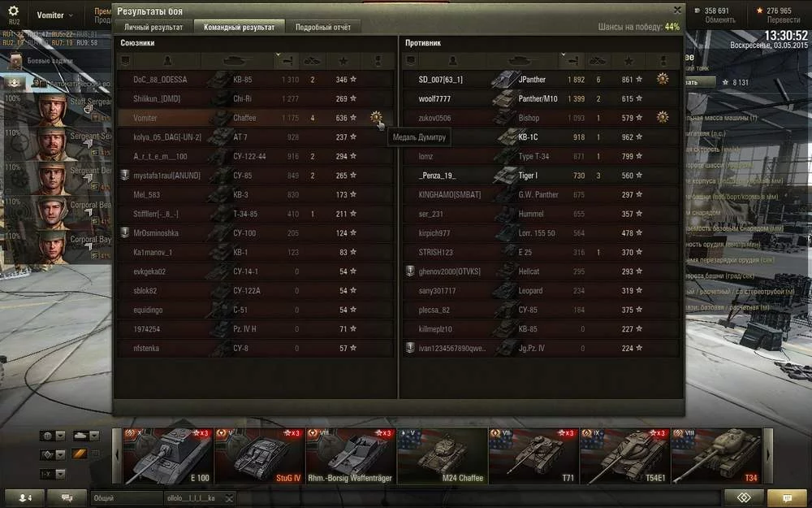Click platoon badge beside MrOsminoshka
The width and height of the screenshot is (812, 508).
click(125, 232)
